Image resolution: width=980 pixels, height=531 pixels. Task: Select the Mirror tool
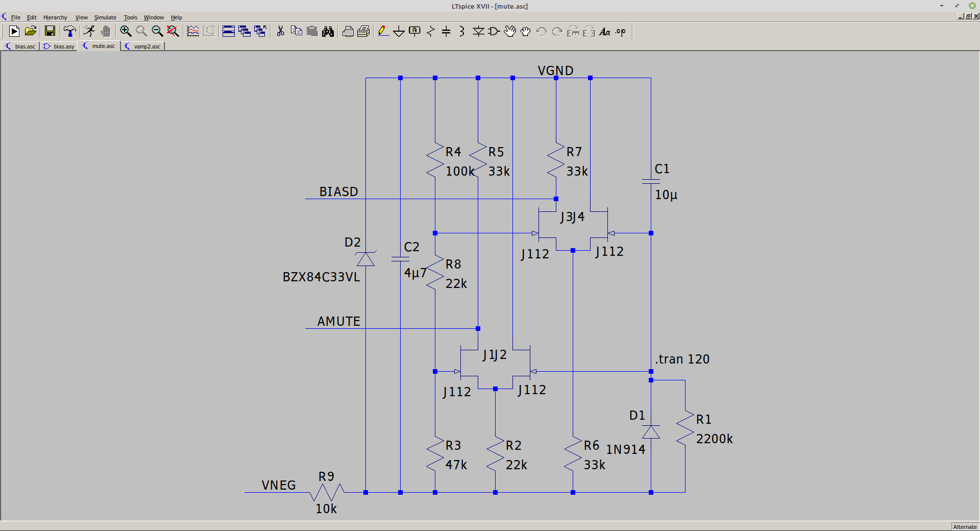click(589, 31)
